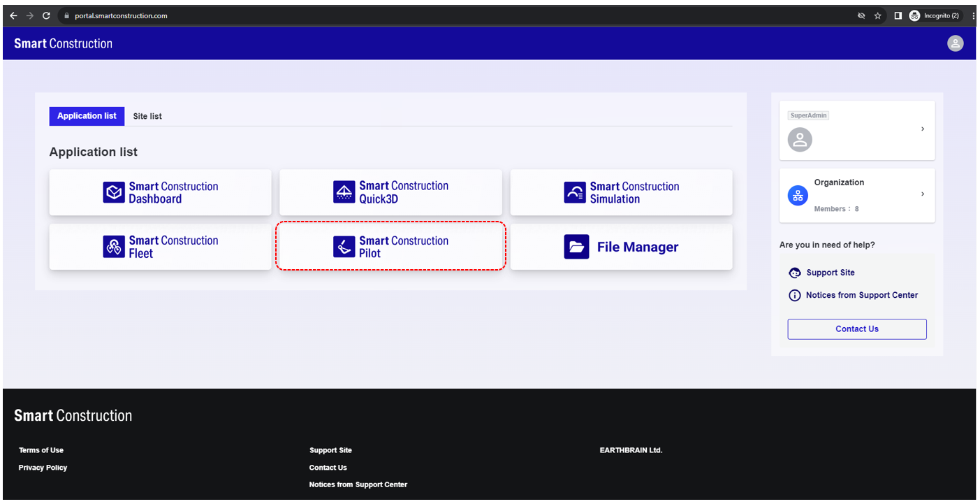980x504 pixels.
Task: Open the Support Site link in sidebar
Action: coord(831,273)
